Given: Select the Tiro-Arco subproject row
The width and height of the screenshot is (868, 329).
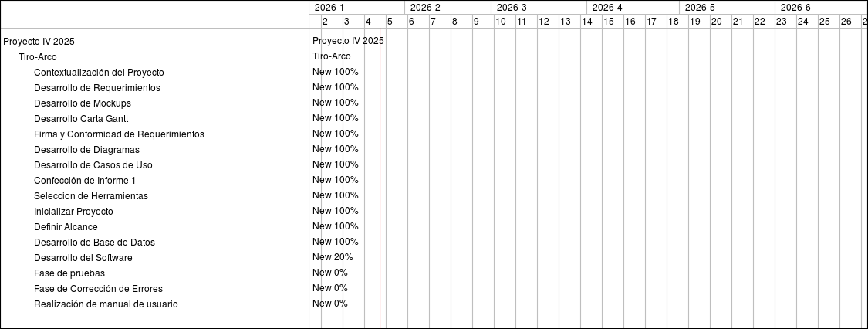Looking at the screenshot, I should pos(37,57).
